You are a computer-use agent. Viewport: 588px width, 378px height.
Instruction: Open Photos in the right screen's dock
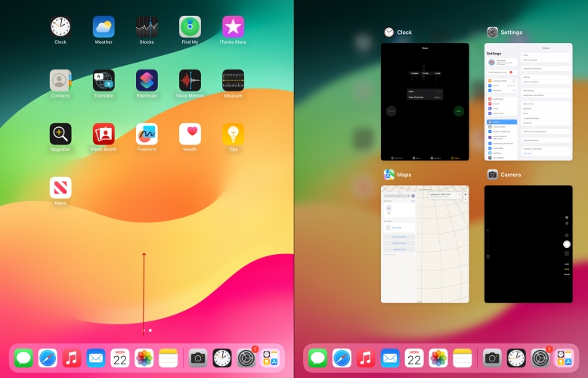(438, 358)
